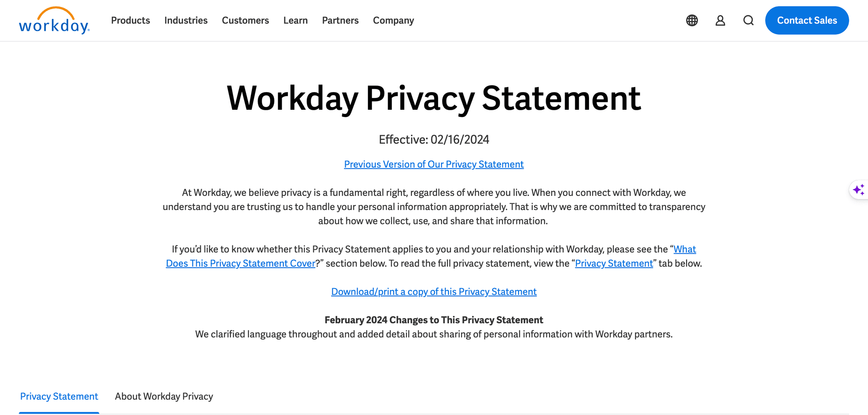Open the globe language selector

(691, 20)
